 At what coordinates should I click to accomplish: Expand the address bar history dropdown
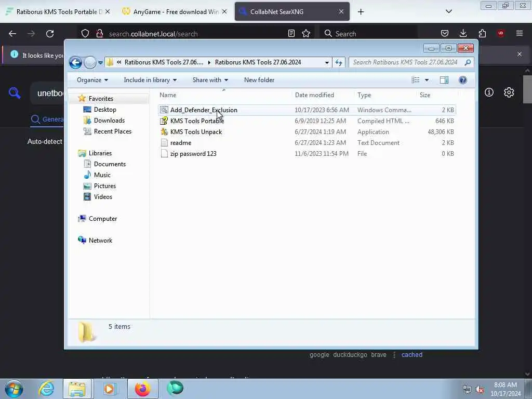pyautogui.click(x=327, y=62)
